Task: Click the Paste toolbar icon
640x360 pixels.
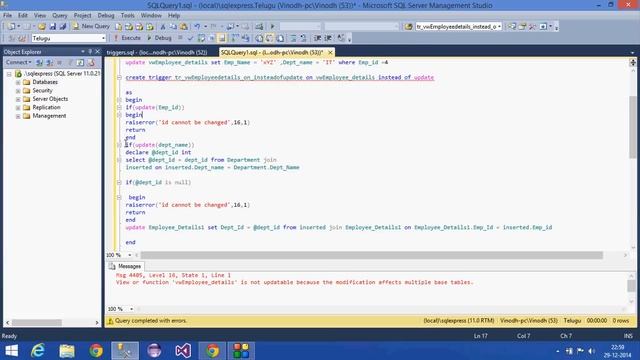Action: (184, 27)
